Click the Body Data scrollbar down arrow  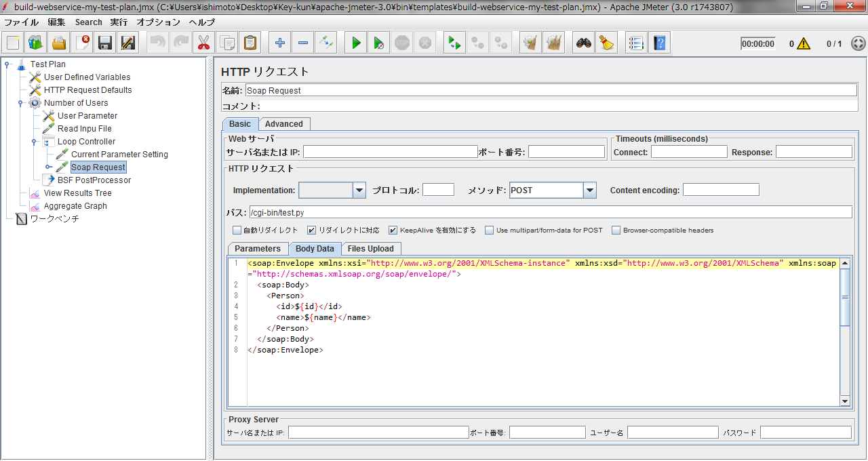coord(845,401)
